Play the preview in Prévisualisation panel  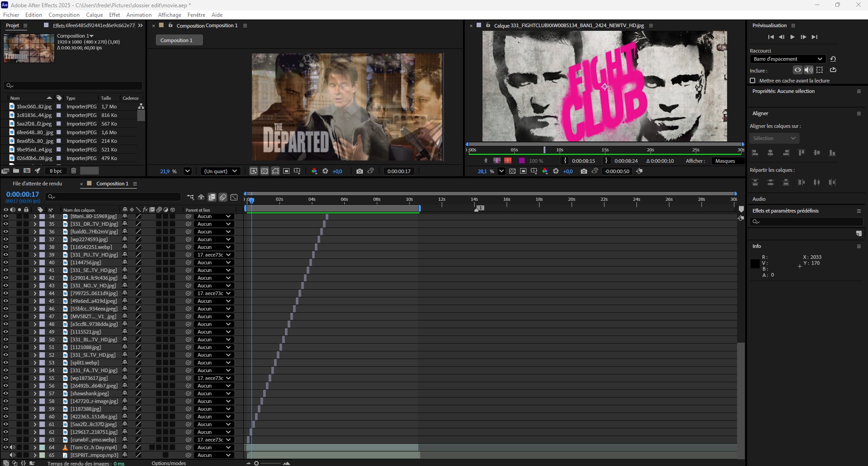(x=792, y=37)
